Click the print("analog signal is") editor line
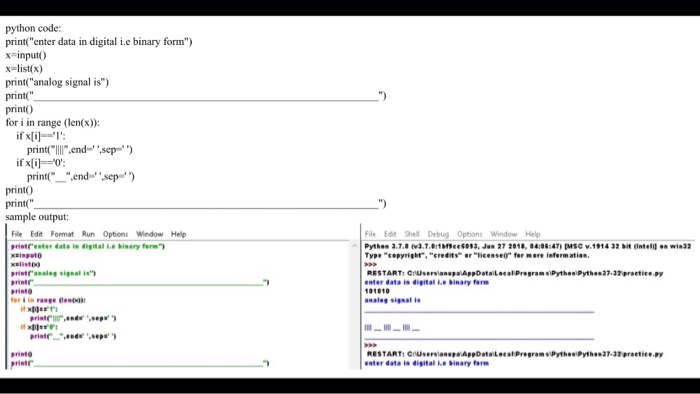This screenshot has height=394, width=700. pyautogui.click(x=53, y=274)
